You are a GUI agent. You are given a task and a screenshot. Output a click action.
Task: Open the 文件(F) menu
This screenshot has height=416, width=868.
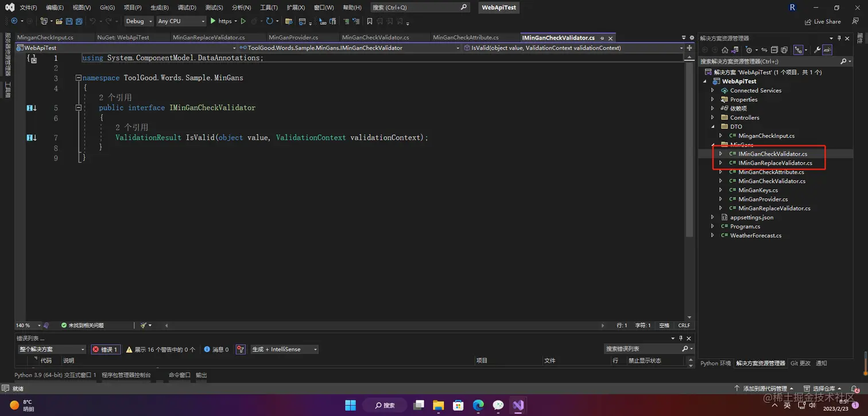point(28,7)
